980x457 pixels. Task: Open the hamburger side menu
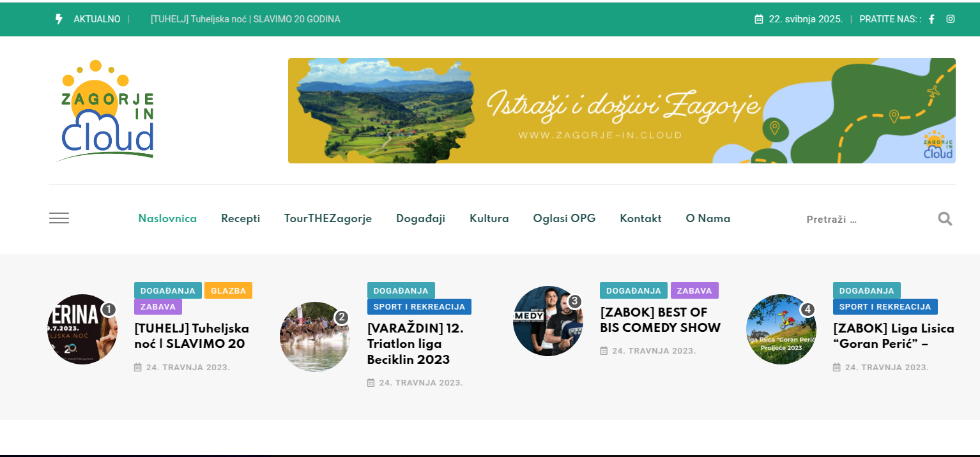59,218
